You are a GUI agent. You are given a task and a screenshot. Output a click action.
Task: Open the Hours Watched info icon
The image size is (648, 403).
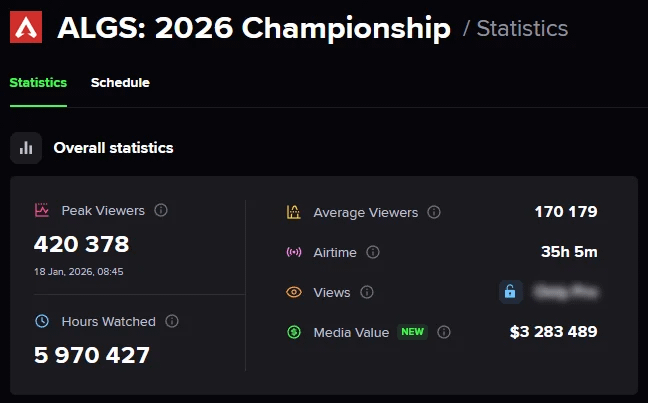click(x=172, y=322)
